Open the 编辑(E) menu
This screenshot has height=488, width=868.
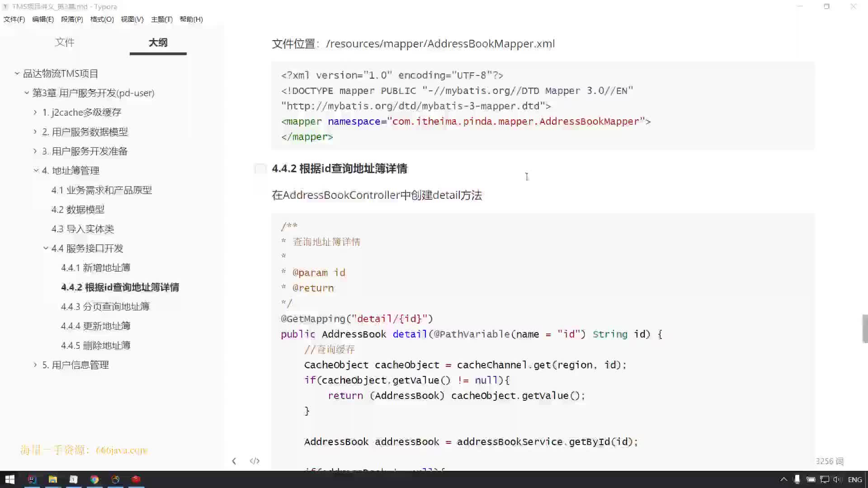[x=43, y=19]
